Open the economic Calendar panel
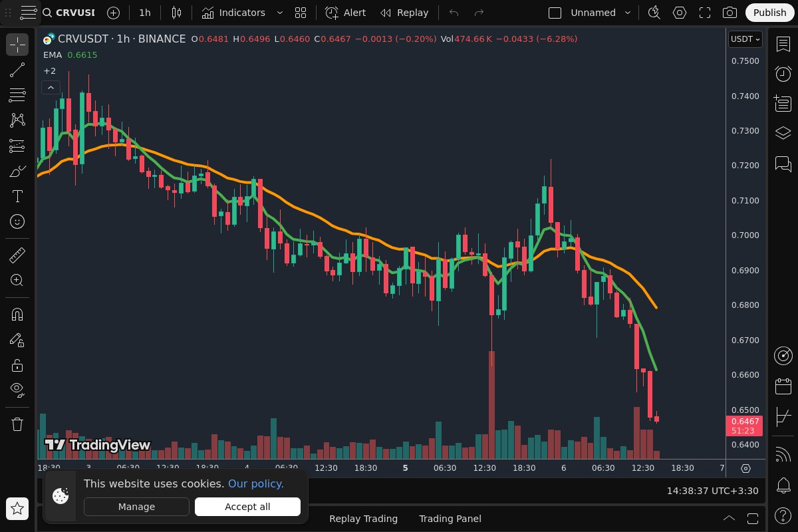This screenshot has width=798, height=532. [x=783, y=386]
